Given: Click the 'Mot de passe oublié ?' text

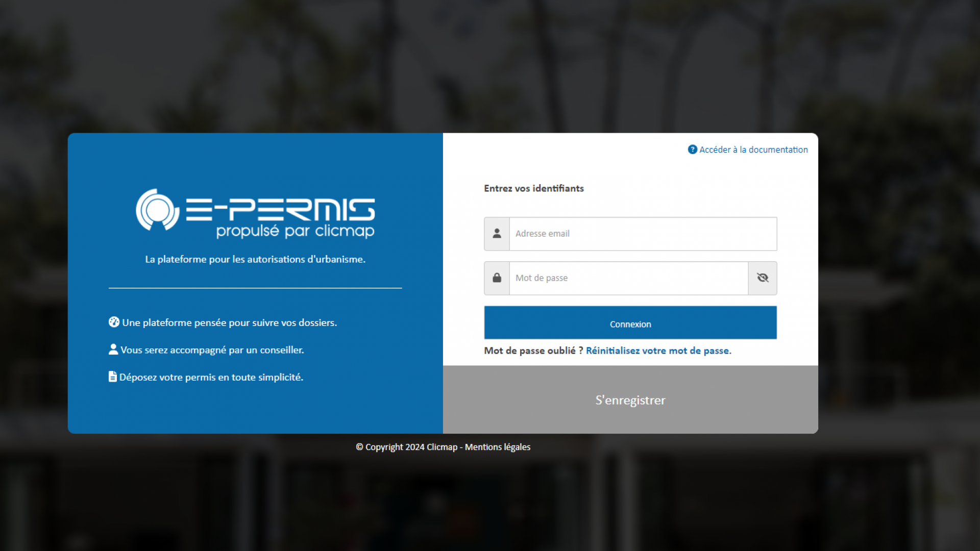Looking at the screenshot, I should [x=533, y=350].
